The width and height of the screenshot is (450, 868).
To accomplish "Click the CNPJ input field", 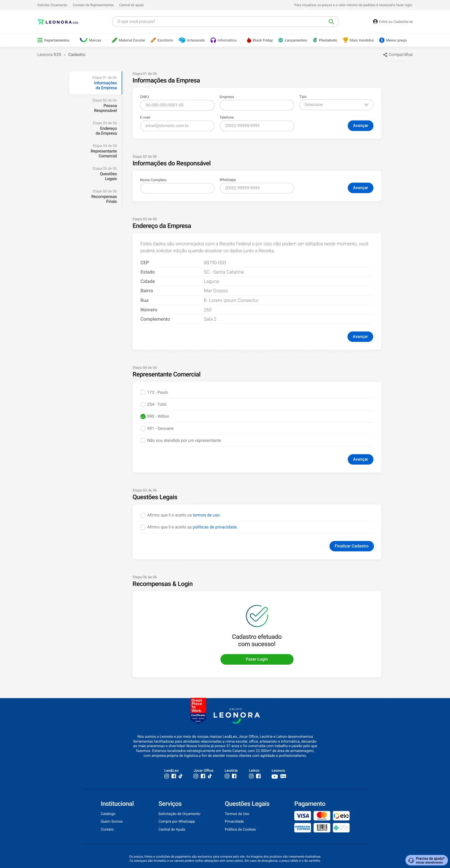I will (x=178, y=105).
